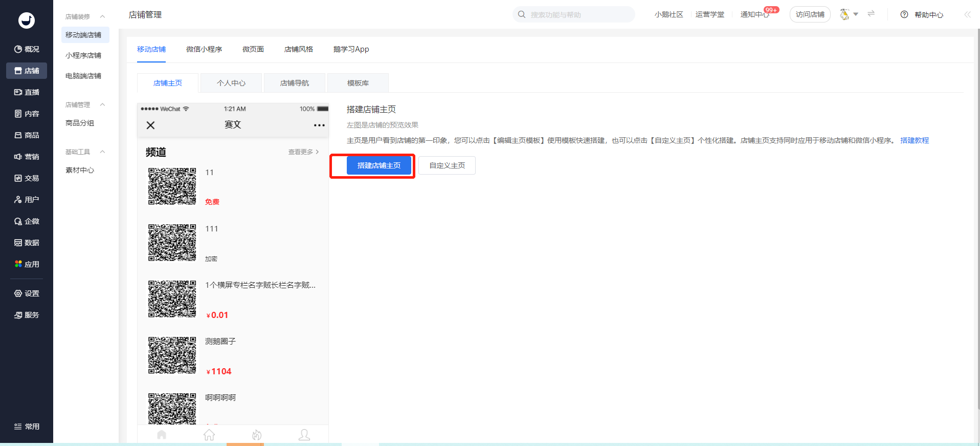The height and width of the screenshot is (446, 980).
Task: Select the 店铺主页 sub-tab
Action: 168,83
